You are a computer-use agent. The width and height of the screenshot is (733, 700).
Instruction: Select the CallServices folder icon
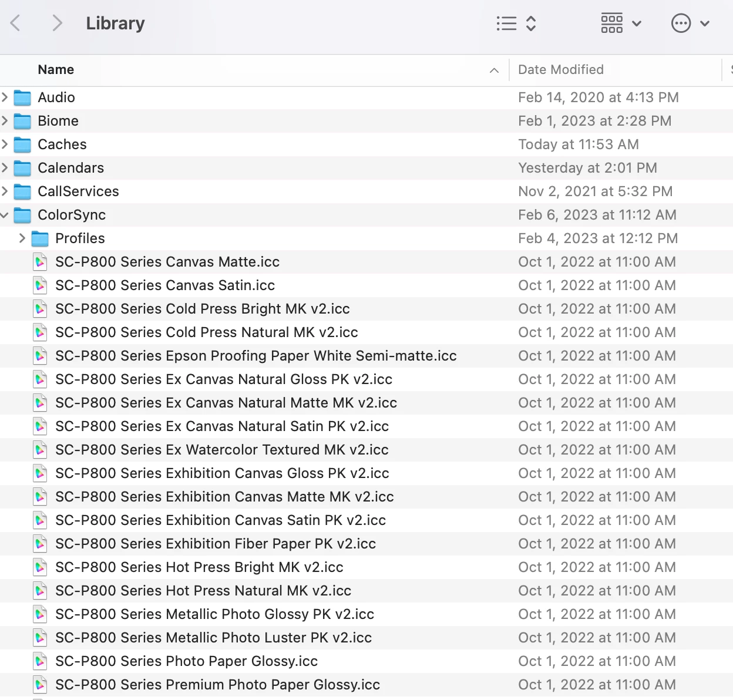point(22,191)
